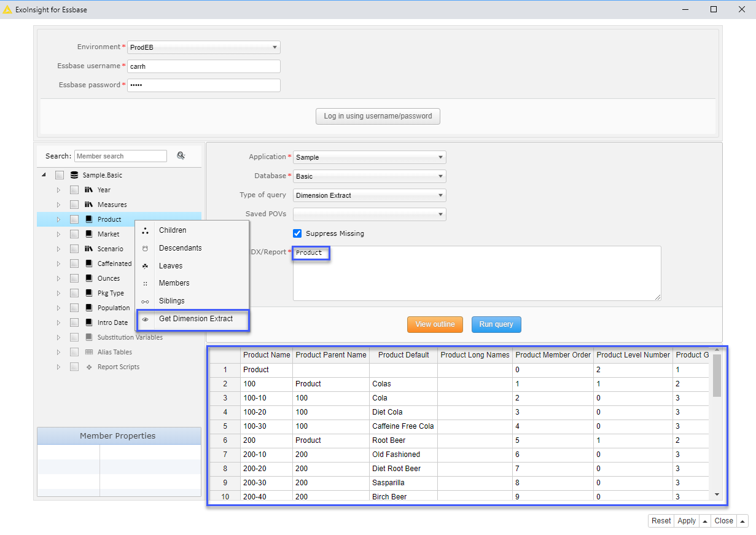Click the Pkg Type dimension book icon
Image resolution: width=756 pixels, height=535 pixels.
tap(89, 293)
